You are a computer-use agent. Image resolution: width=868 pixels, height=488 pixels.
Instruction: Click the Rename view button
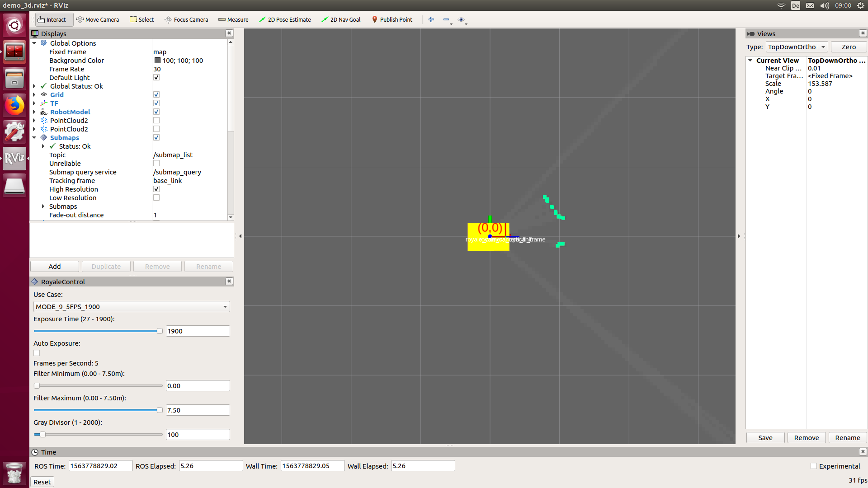pos(848,437)
